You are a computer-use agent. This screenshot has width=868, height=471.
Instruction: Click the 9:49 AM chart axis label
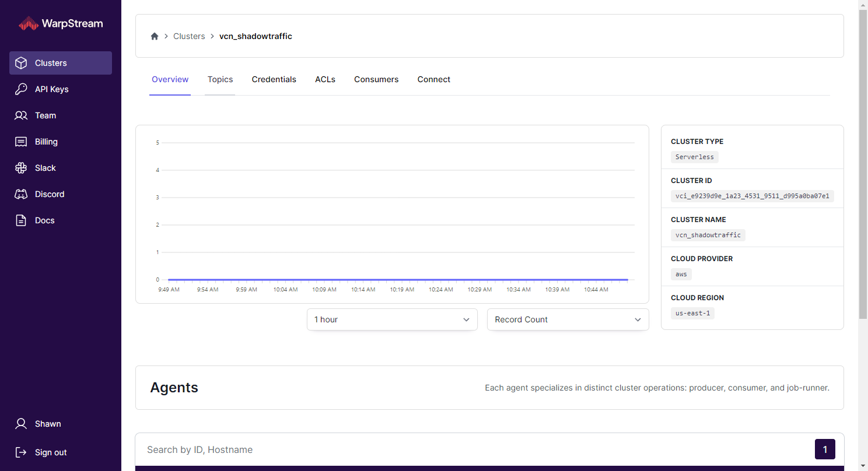click(x=169, y=290)
